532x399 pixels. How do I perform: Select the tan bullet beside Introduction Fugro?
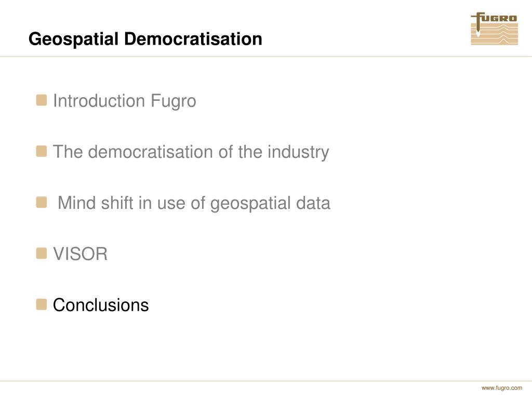point(42,100)
